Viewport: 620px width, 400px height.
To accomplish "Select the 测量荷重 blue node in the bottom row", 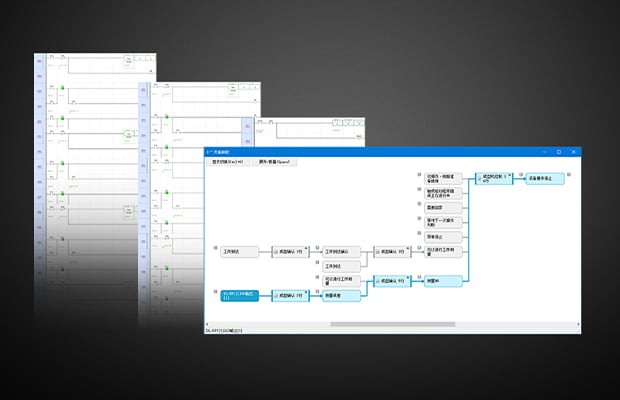I will 340,295.
